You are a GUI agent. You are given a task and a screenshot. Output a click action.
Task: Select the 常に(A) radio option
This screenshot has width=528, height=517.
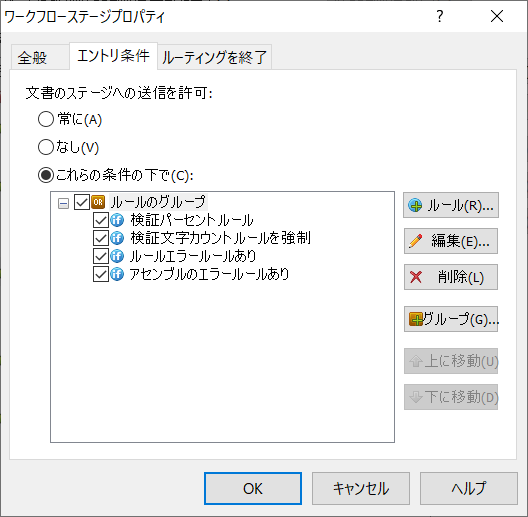[x=46, y=119]
